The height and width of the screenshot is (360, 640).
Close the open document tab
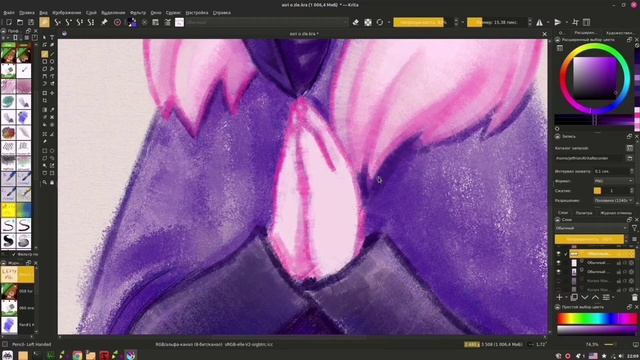pyautogui.click(x=544, y=34)
